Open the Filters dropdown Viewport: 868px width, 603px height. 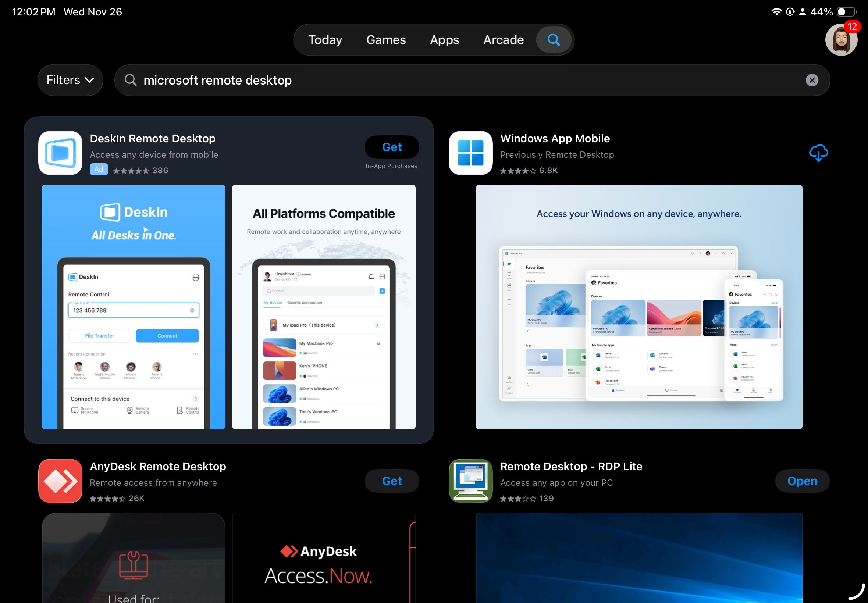pyautogui.click(x=70, y=80)
